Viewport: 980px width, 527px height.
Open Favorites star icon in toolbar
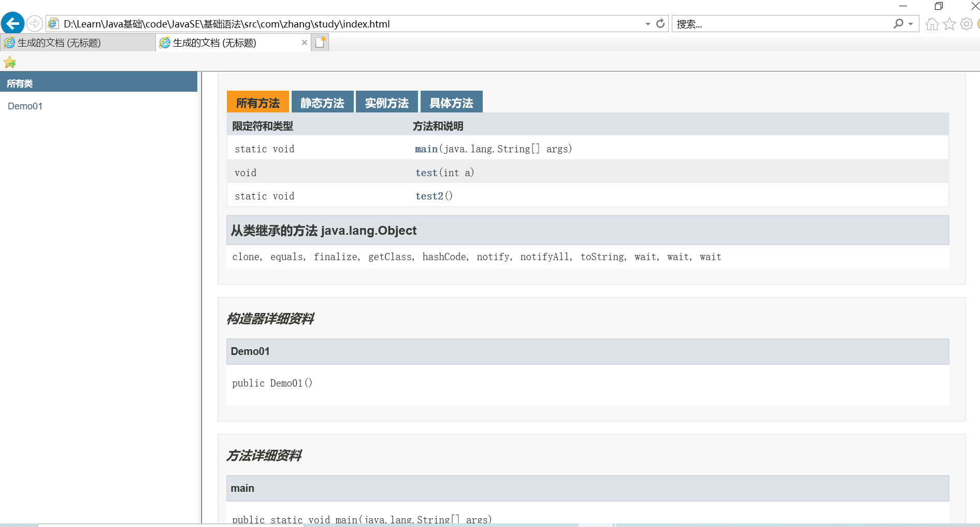(x=949, y=24)
